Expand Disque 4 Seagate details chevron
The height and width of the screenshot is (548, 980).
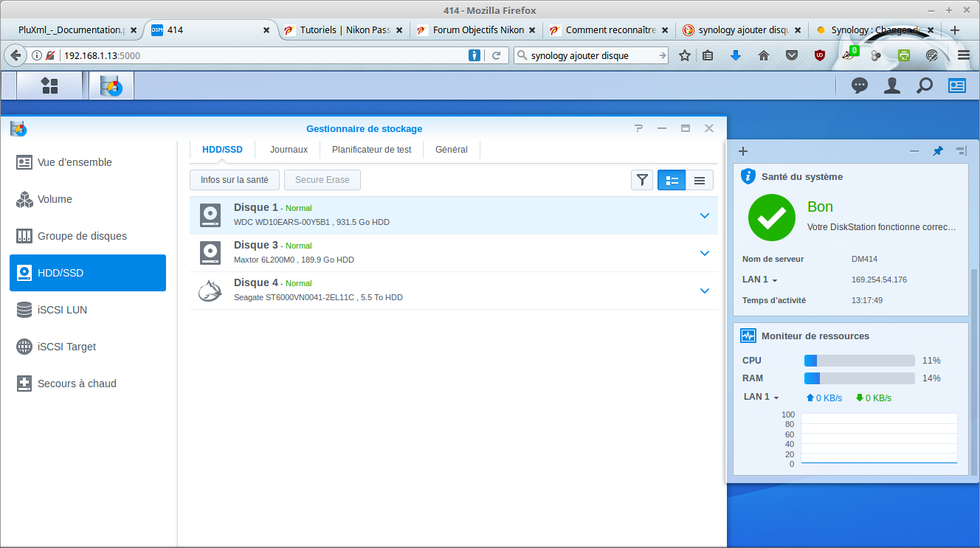click(x=704, y=291)
